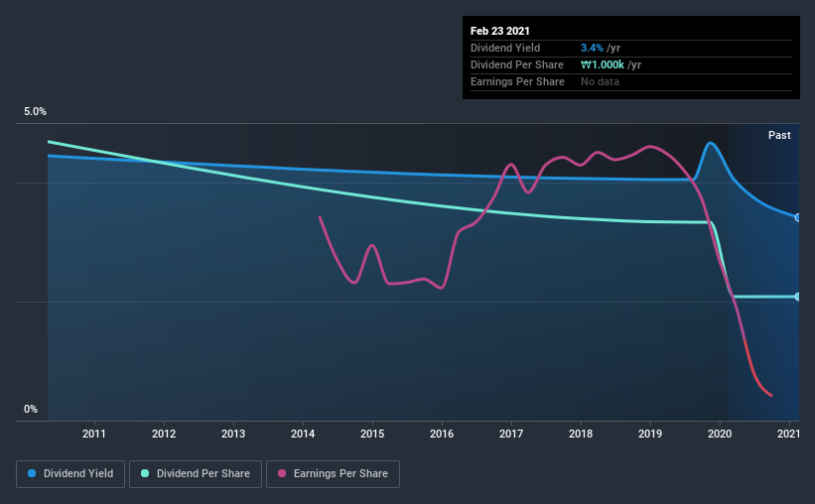Click the teal Dividend Per Share legend dot
This screenshot has height=504, width=815.
point(145,473)
